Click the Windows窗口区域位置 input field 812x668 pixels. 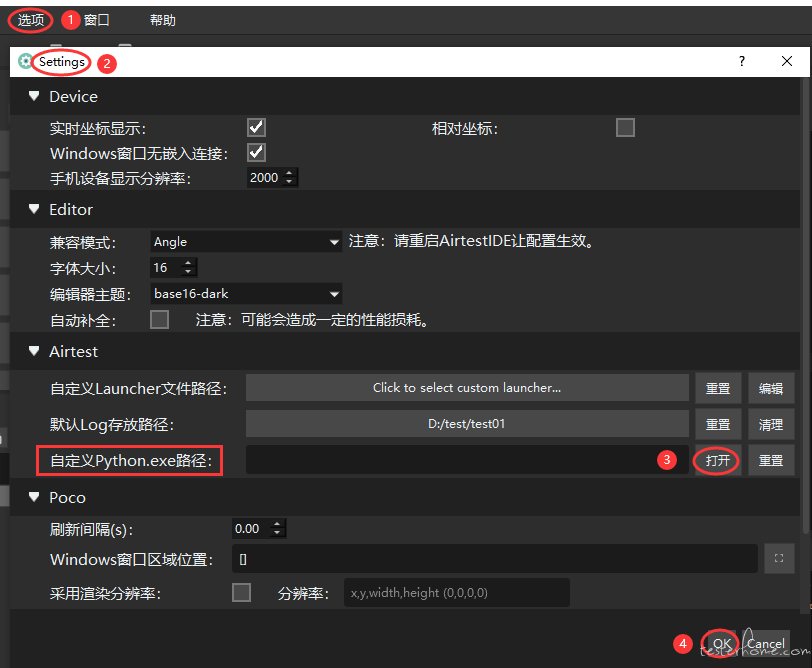click(x=495, y=559)
